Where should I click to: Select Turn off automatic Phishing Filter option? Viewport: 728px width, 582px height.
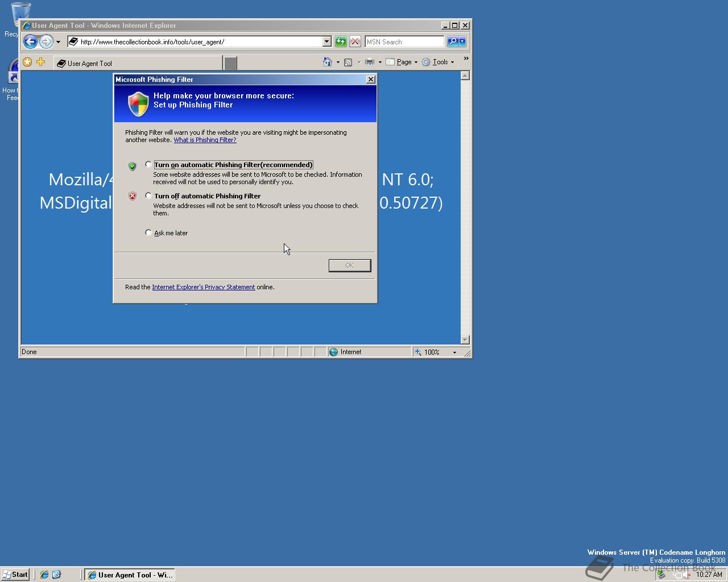(148, 196)
